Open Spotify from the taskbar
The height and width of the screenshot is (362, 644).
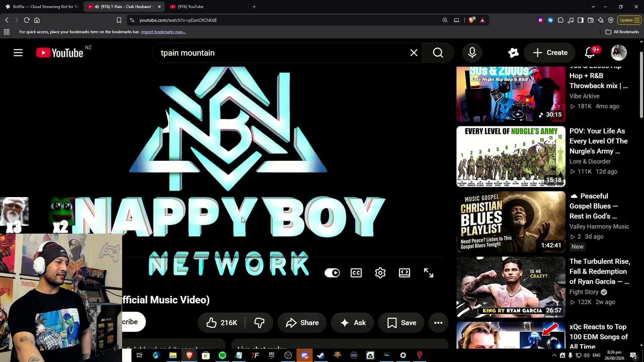pyautogui.click(x=222, y=356)
